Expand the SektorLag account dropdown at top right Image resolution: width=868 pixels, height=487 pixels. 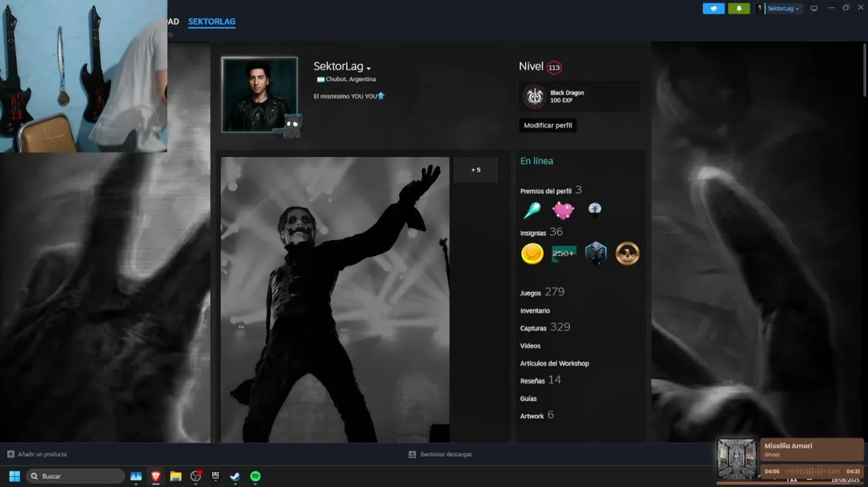point(779,8)
